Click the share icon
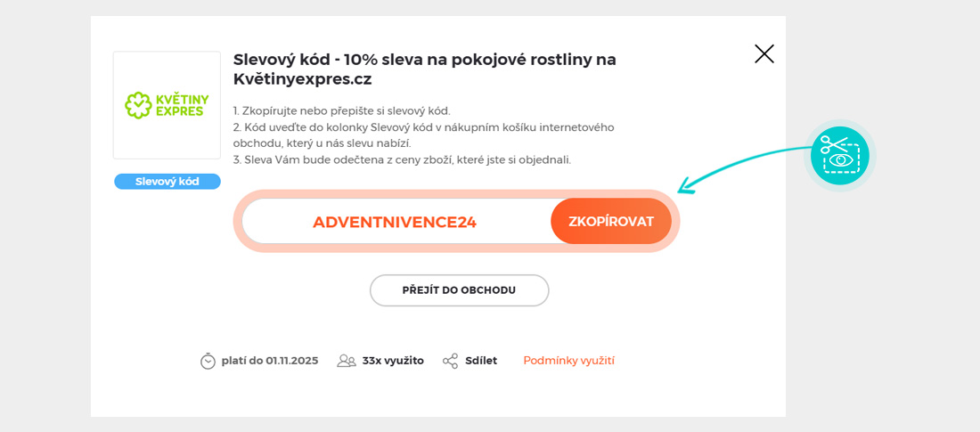 (x=450, y=361)
